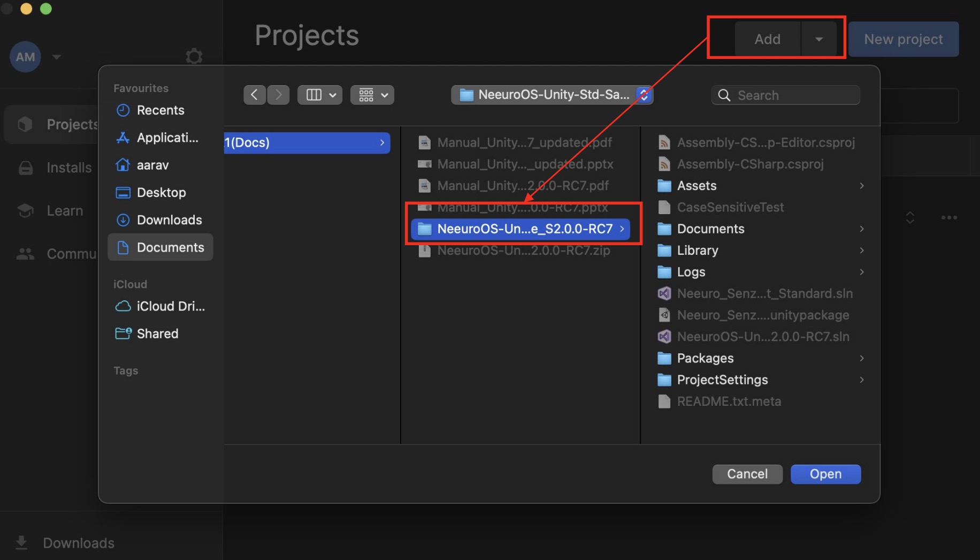Image resolution: width=980 pixels, height=560 pixels.
Task: Open Unity Hub preferences via the gear icon
Action: coord(194,56)
